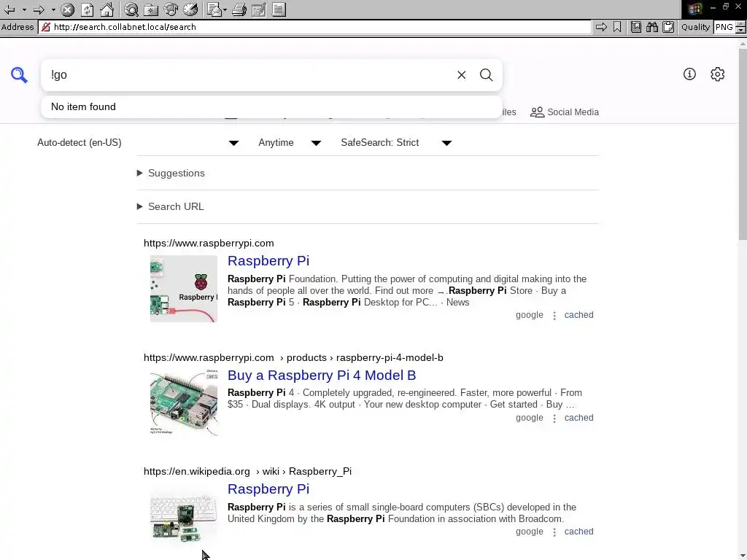
Task: Open the Anytime time range dropdown
Action: (290, 143)
